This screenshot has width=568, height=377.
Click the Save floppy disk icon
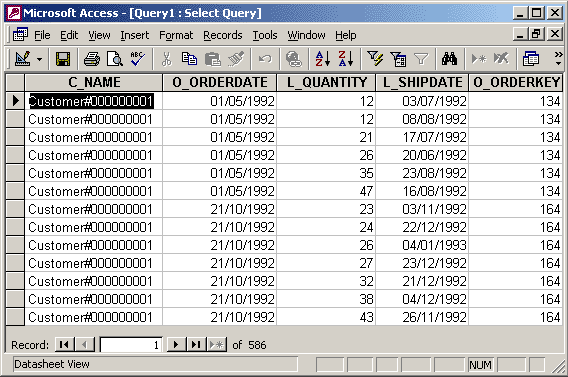pos(63,59)
